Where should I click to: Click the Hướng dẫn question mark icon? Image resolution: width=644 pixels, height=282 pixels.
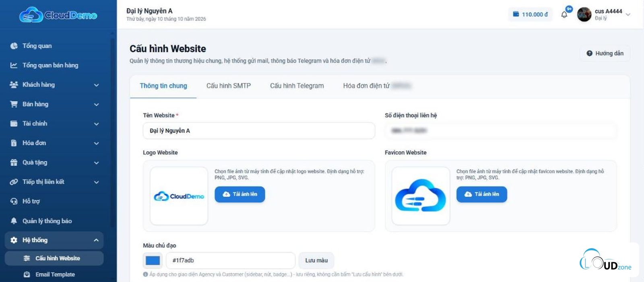click(x=589, y=53)
